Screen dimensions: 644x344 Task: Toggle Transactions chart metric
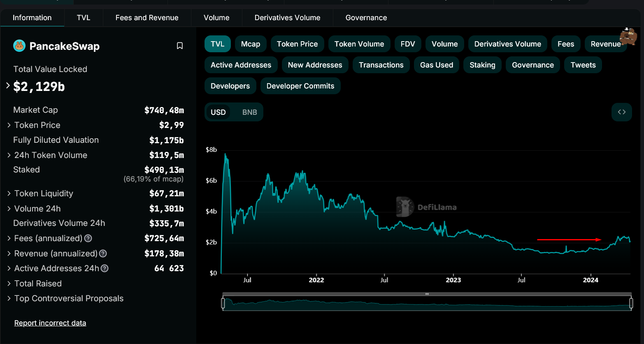[x=381, y=65]
